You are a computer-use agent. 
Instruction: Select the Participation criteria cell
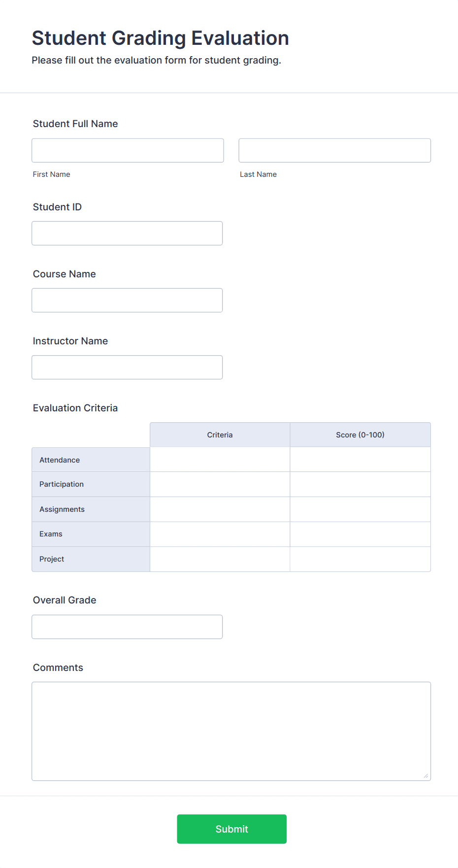(220, 484)
